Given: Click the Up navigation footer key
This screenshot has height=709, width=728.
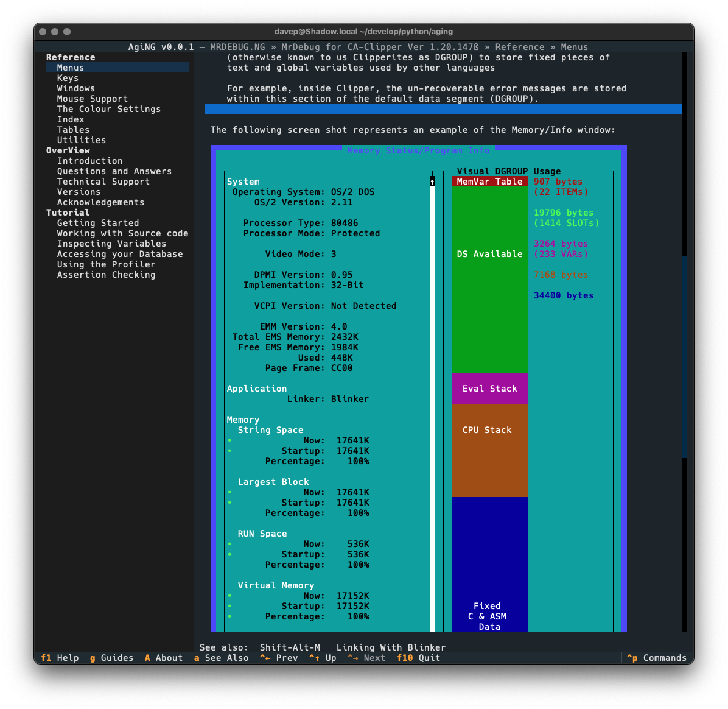Looking at the screenshot, I should click(x=323, y=658).
